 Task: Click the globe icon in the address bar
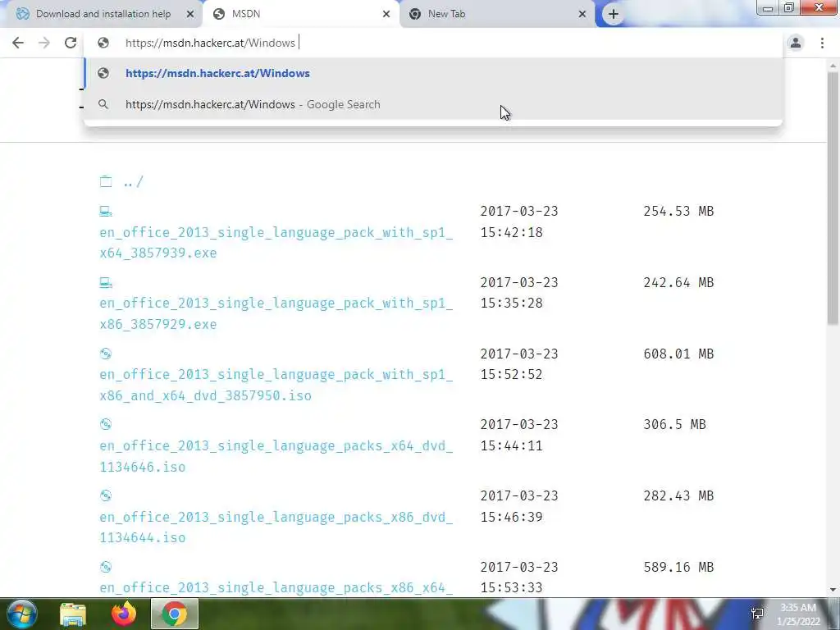coord(103,43)
